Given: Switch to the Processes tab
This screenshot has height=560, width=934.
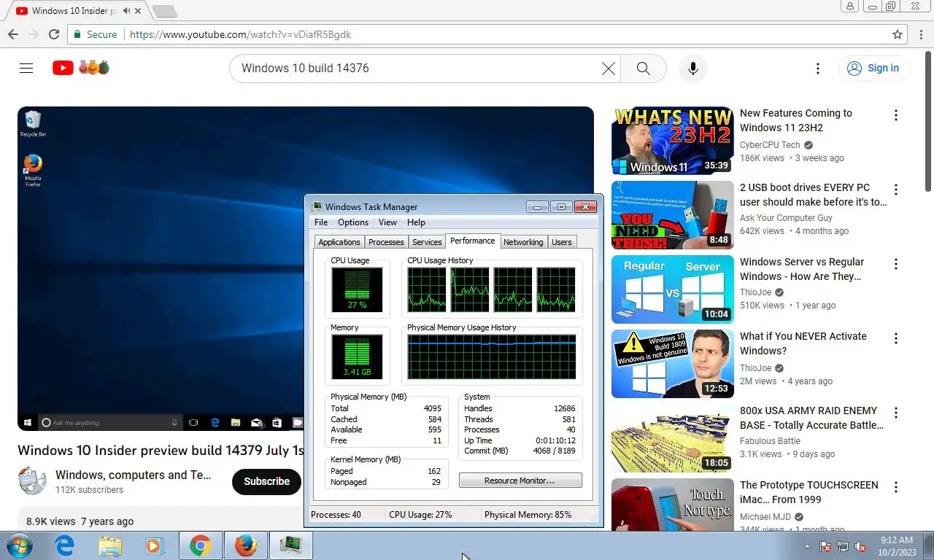Looking at the screenshot, I should [386, 242].
